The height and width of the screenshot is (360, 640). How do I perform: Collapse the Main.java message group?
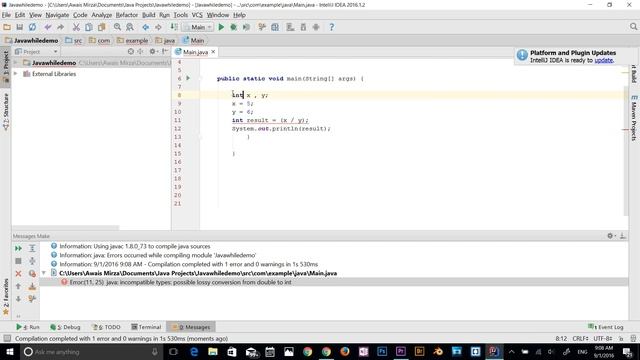[x=44, y=273]
